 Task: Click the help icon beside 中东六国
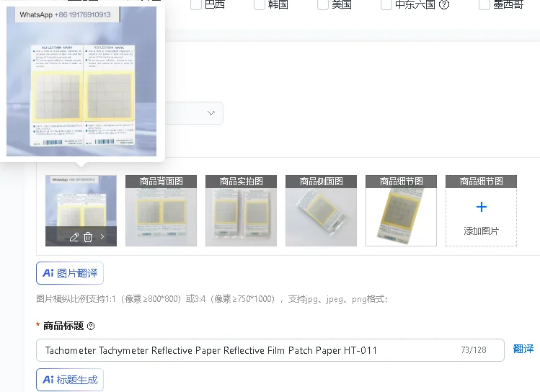(444, 4)
